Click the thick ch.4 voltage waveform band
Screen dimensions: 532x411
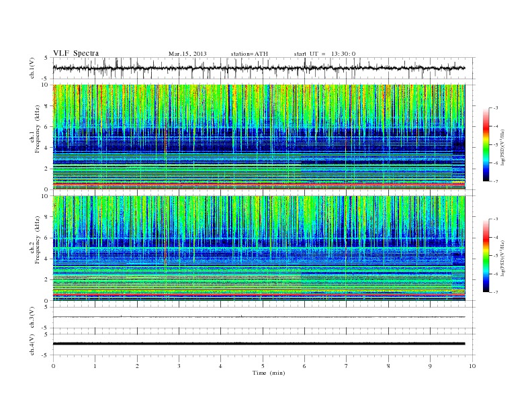[x=259, y=344]
